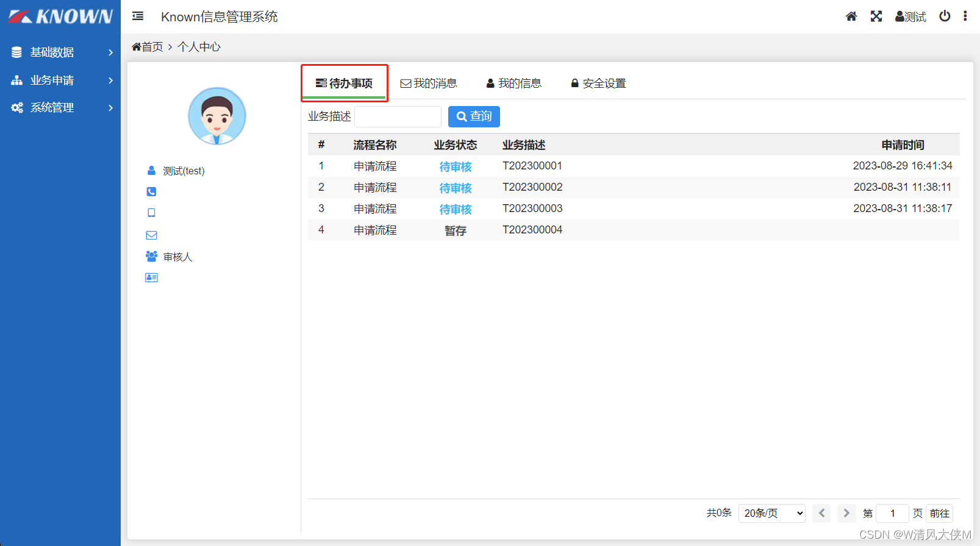Image resolution: width=980 pixels, height=546 pixels.
Task: Switch to the 待办事项 tab
Action: (x=345, y=83)
